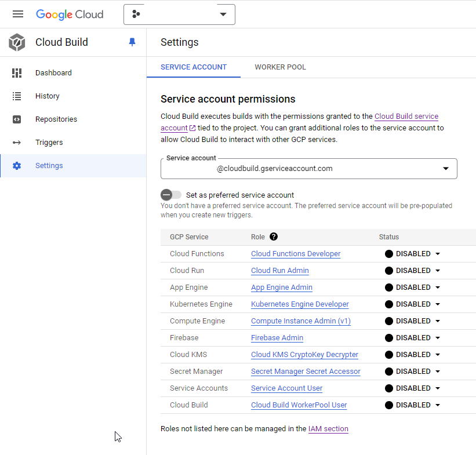
Task: Click the 'Cloud KMS' service cell
Action: (188, 355)
